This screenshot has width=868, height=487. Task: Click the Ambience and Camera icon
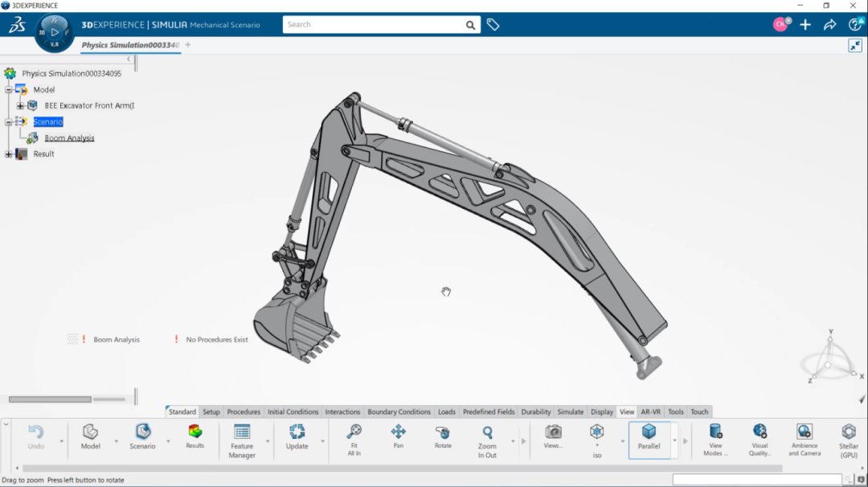pos(804,436)
